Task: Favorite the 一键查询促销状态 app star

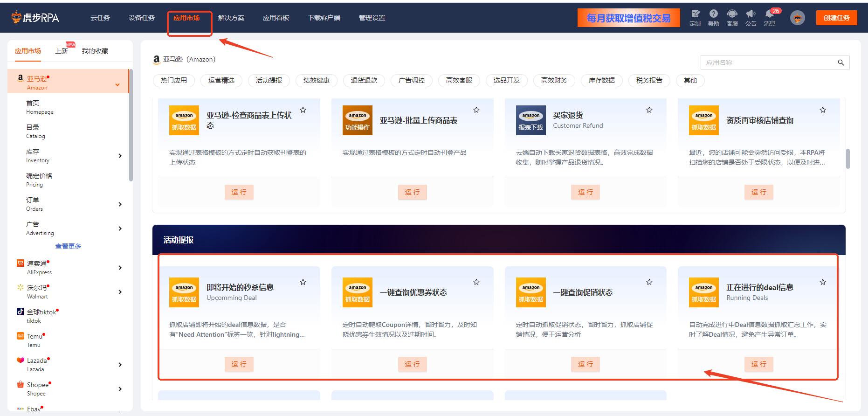Action: pyautogui.click(x=649, y=282)
